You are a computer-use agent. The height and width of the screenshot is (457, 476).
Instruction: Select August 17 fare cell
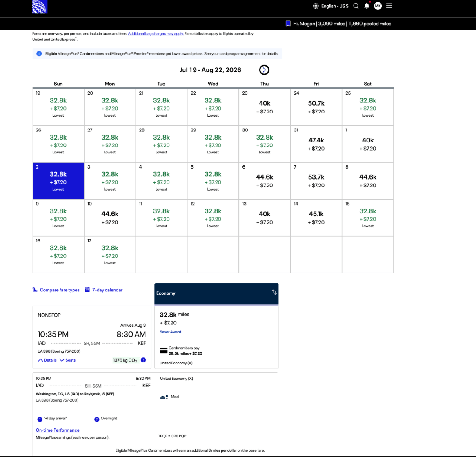(x=109, y=255)
